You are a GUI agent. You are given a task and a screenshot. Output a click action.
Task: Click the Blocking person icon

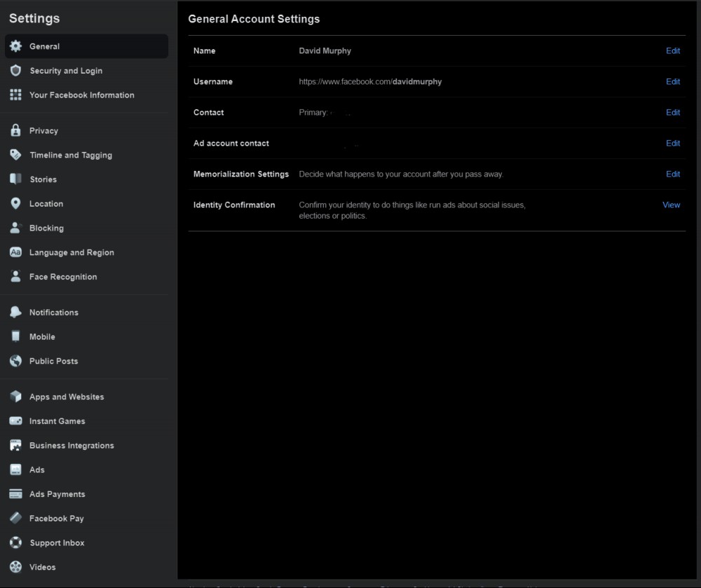(15, 228)
